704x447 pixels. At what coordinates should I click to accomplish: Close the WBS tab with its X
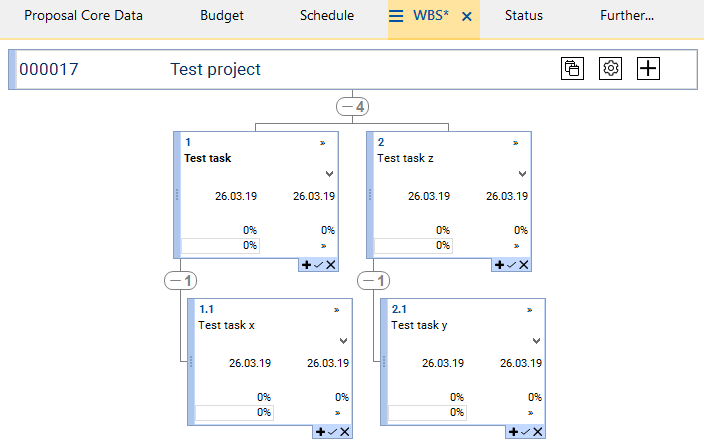coord(467,17)
